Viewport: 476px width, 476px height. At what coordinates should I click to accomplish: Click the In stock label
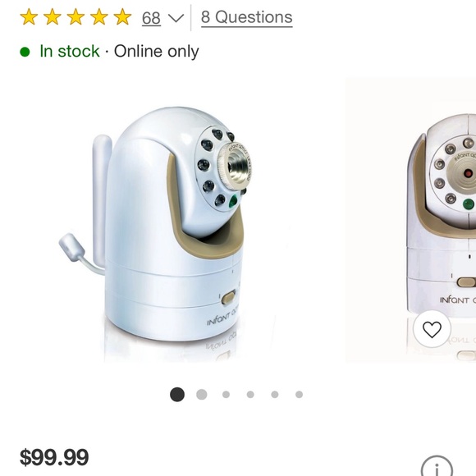70,51
